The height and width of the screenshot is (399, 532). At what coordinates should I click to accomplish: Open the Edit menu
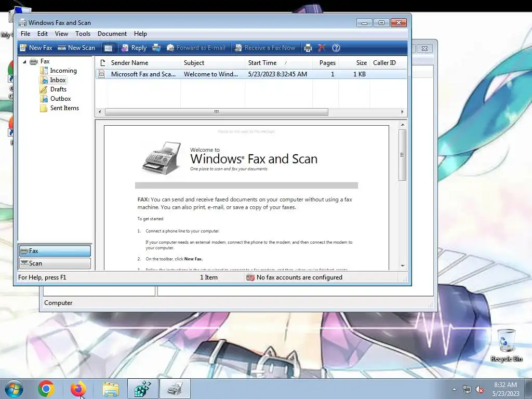click(x=43, y=34)
